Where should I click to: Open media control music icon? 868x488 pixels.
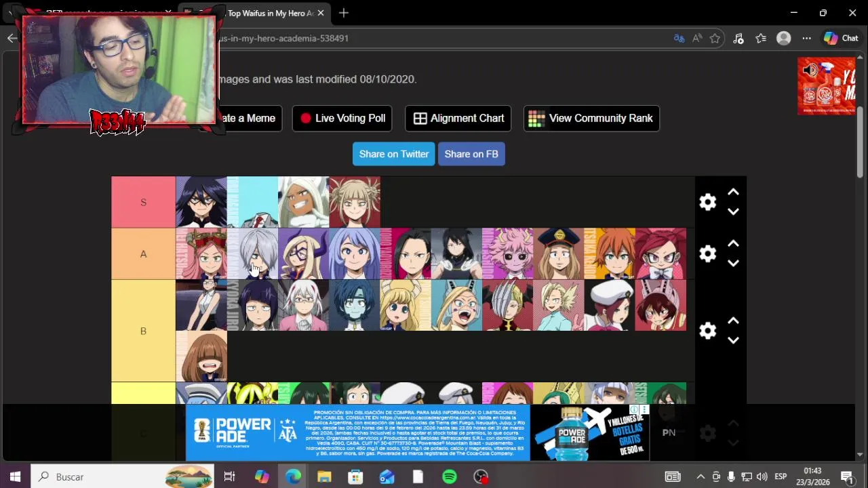(738, 39)
